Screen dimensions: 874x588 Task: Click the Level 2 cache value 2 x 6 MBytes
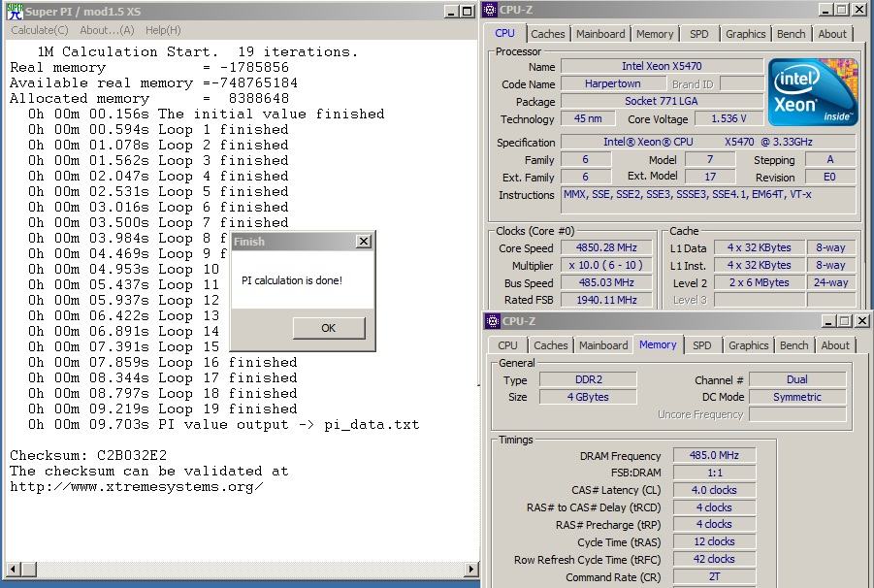[x=760, y=282]
